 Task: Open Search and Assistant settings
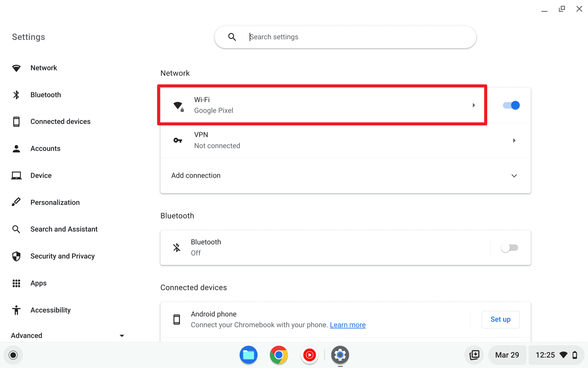click(x=64, y=229)
